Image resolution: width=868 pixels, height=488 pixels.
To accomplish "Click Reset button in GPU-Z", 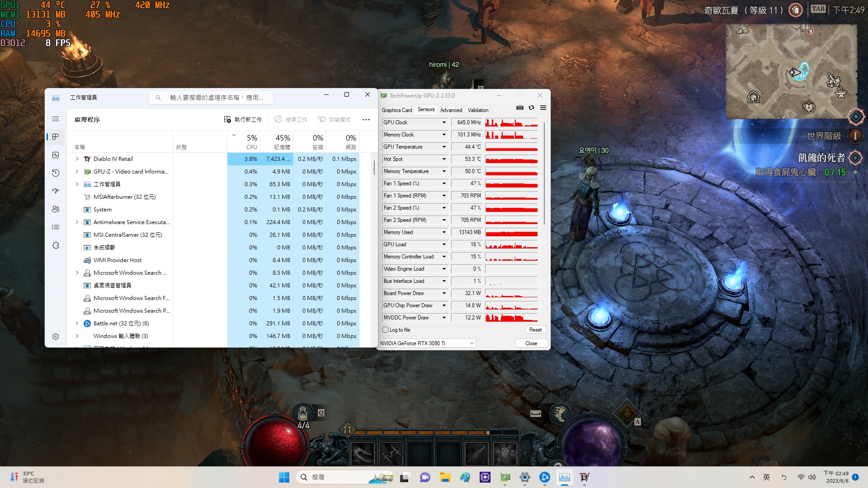I will click(535, 330).
